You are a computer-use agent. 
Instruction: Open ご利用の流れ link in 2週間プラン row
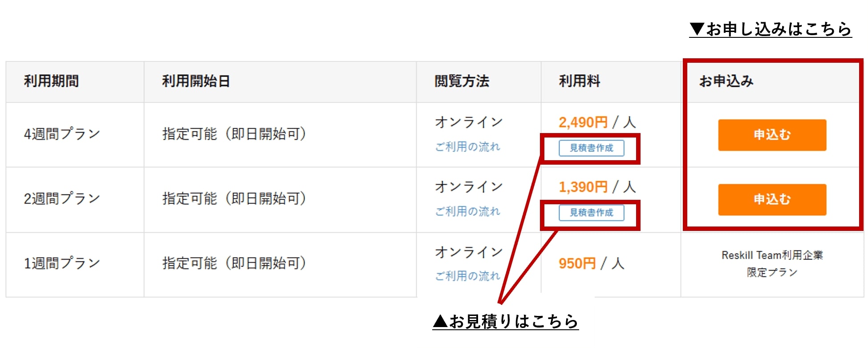coord(467,211)
